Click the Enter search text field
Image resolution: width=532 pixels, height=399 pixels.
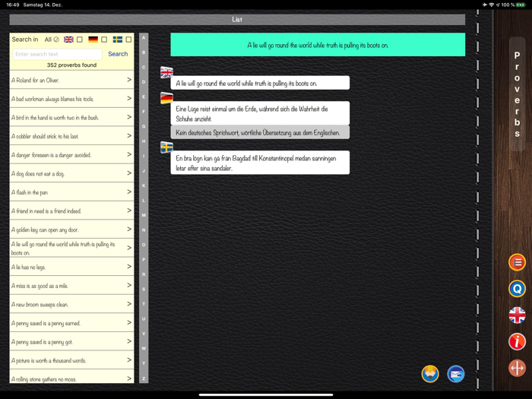coord(57,54)
